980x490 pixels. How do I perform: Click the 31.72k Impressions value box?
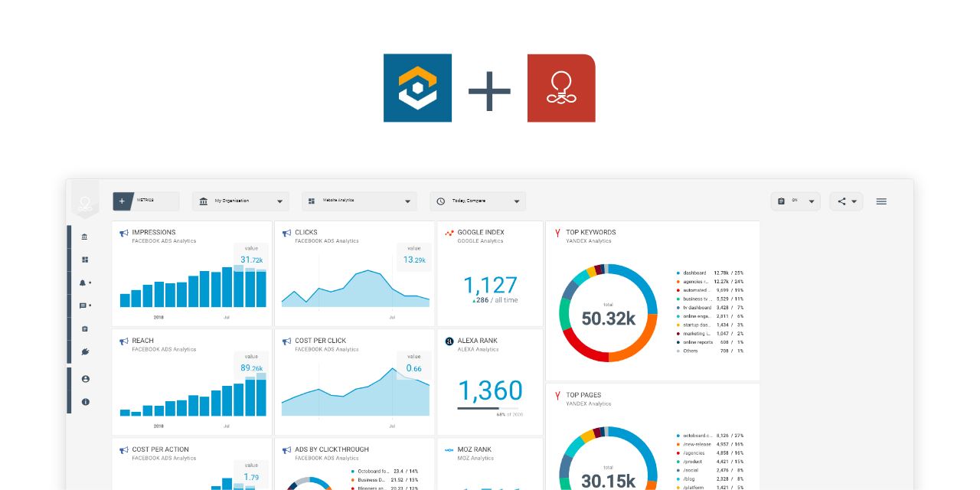tap(251, 256)
